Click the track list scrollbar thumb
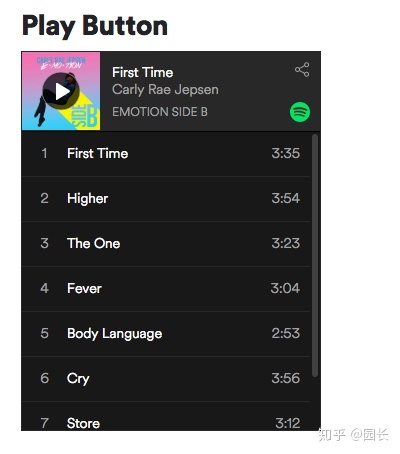This screenshot has height=454, width=400. pos(315,256)
